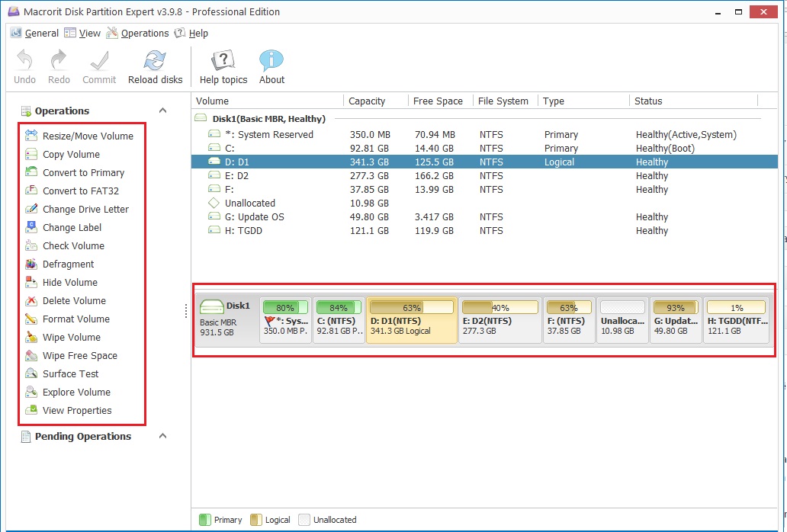Image resolution: width=787 pixels, height=532 pixels.
Task: Open the Operations menu
Action: [137, 33]
